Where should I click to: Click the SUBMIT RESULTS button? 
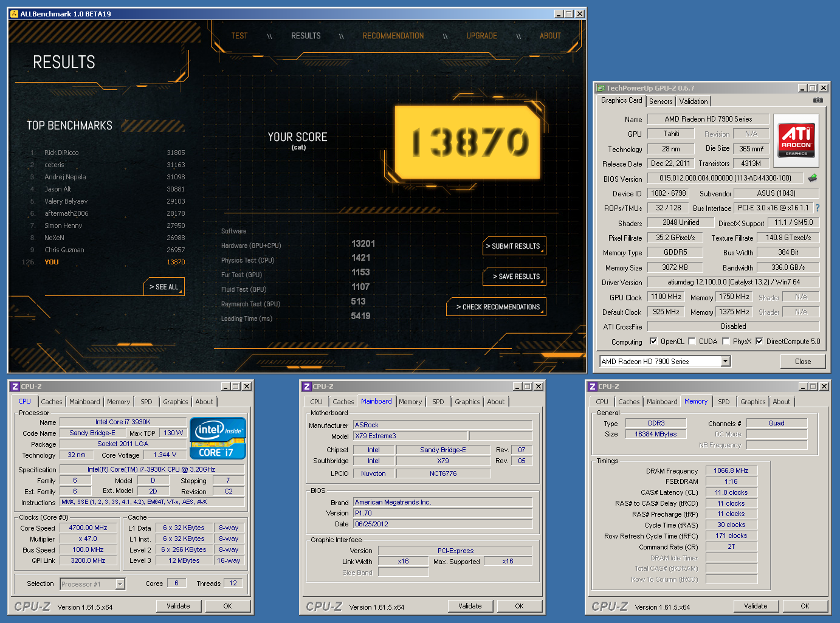[515, 246]
